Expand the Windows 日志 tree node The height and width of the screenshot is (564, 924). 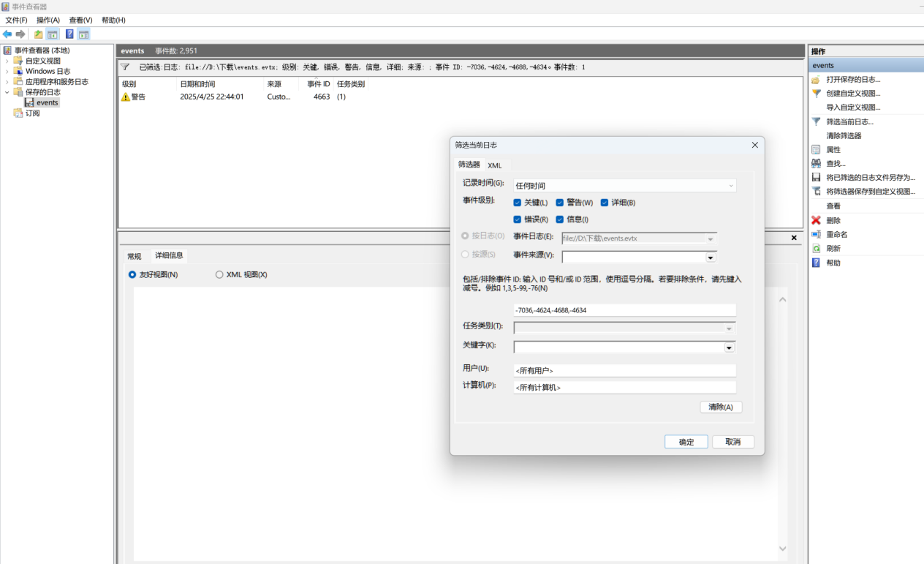pos(8,72)
